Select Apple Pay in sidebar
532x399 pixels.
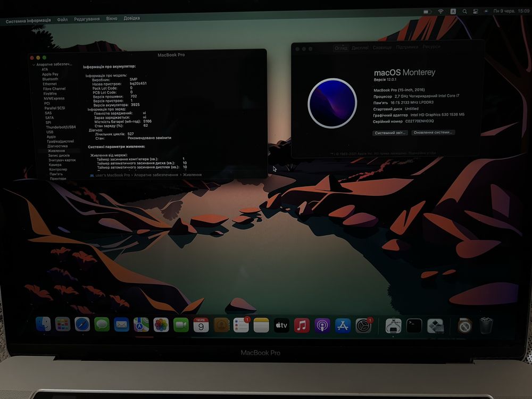tap(50, 74)
